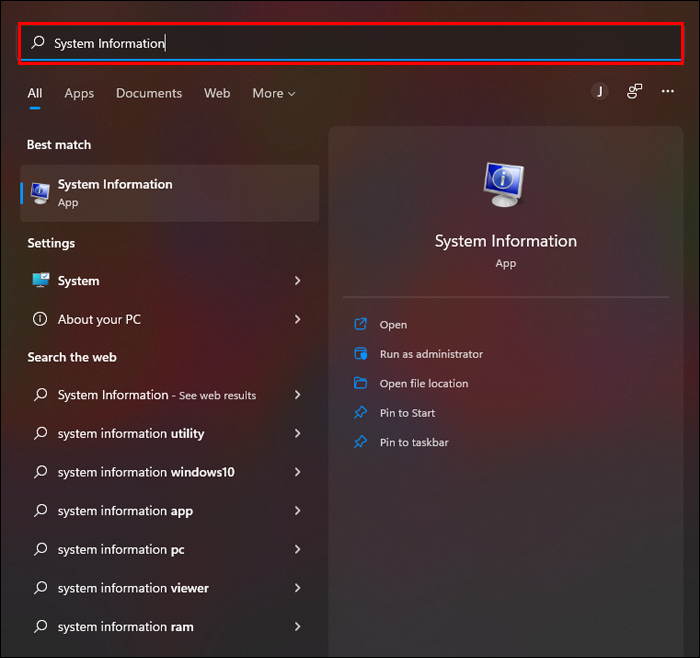
Task: Select 'system information app' web suggestion
Action: point(170,511)
